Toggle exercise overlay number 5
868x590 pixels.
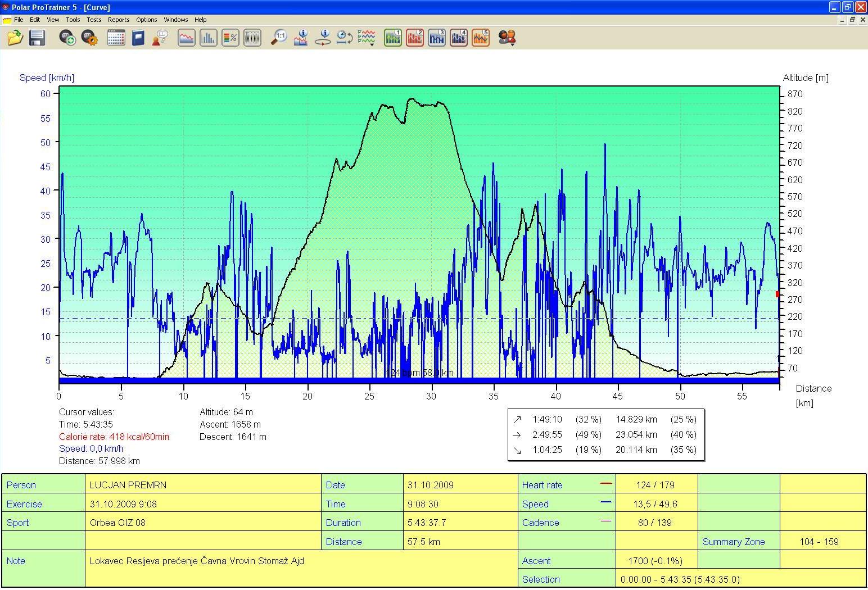pyautogui.click(x=481, y=38)
